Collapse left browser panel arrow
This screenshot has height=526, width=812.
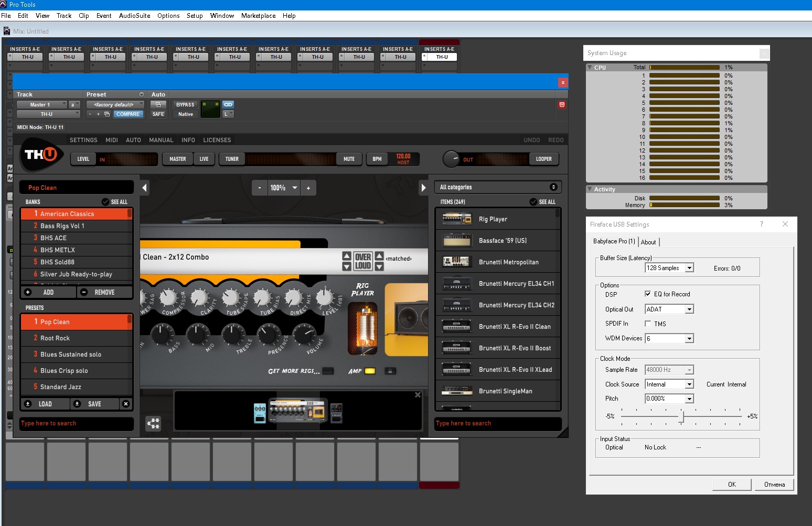[x=145, y=188]
